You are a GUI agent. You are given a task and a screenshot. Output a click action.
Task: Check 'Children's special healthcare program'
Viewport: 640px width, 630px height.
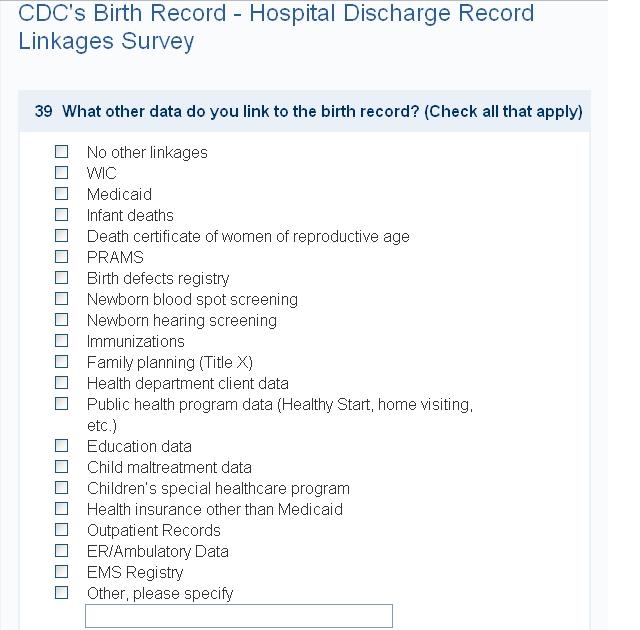click(x=62, y=488)
